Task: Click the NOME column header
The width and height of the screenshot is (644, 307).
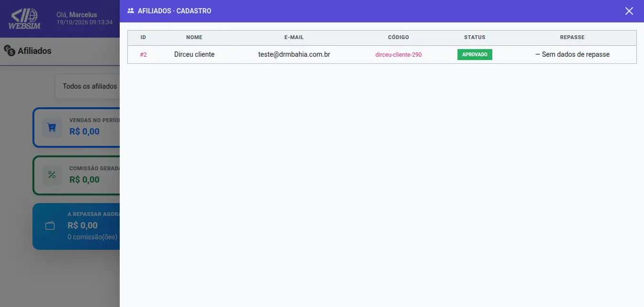Action: pyautogui.click(x=194, y=37)
